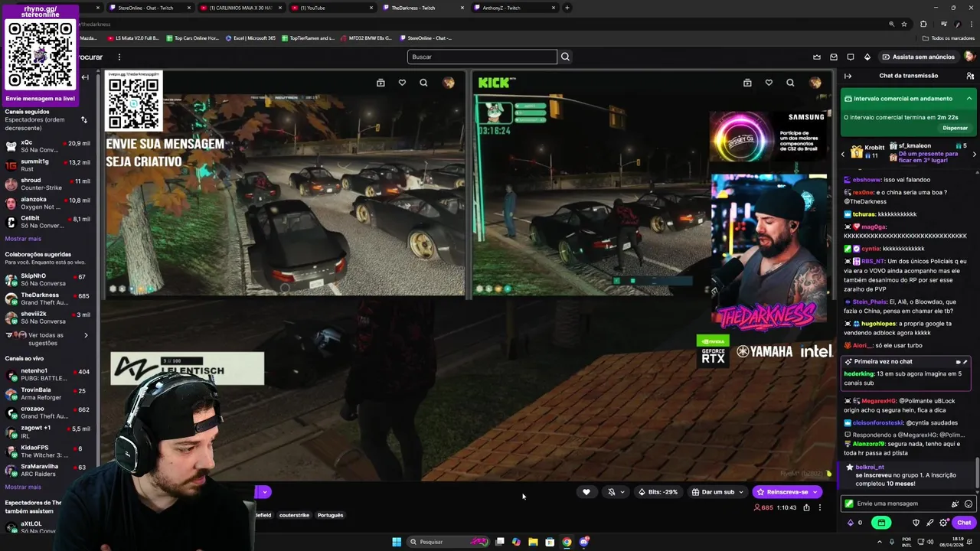Click Assista sem anúncios button

[918, 57]
